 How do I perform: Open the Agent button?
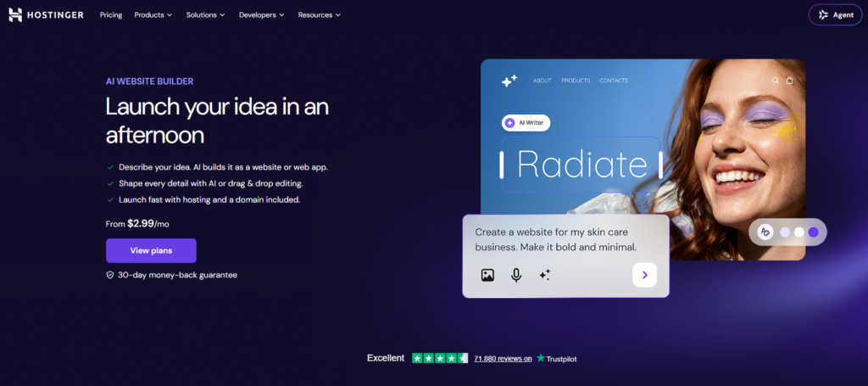pos(835,15)
